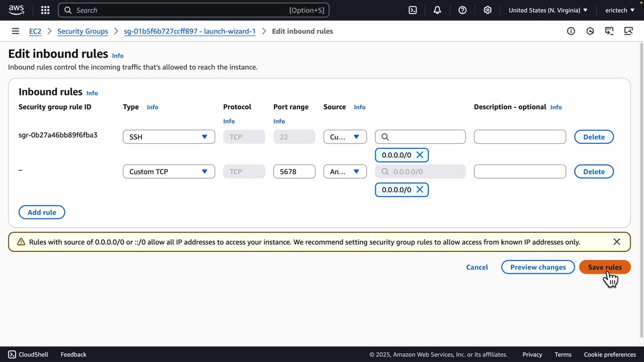Viewport: 644px width, 362px height.
Task: Open the info panel icon in the breadcrumb bar
Action: [571, 31]
